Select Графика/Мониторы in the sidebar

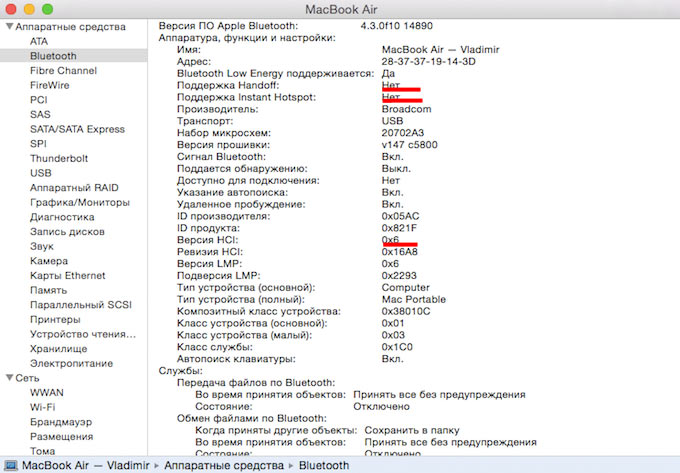pyautogui.click(x=80, y=202)
